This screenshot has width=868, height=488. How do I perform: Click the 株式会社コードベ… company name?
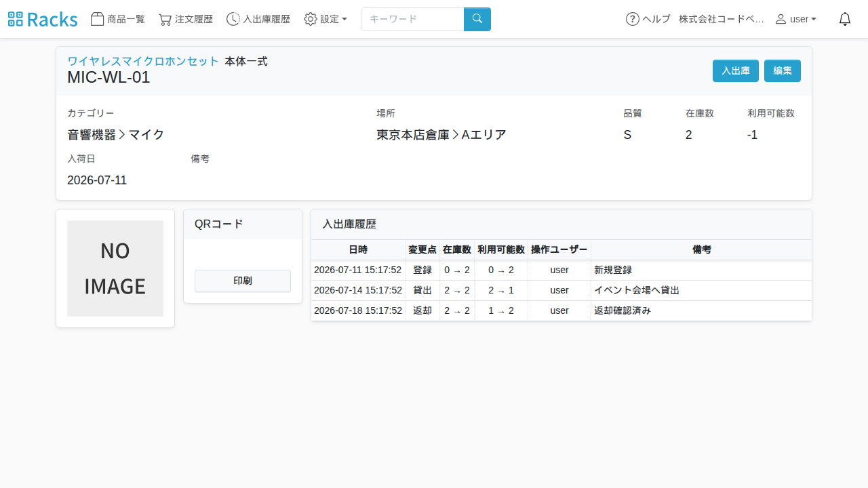pos(722,19)
